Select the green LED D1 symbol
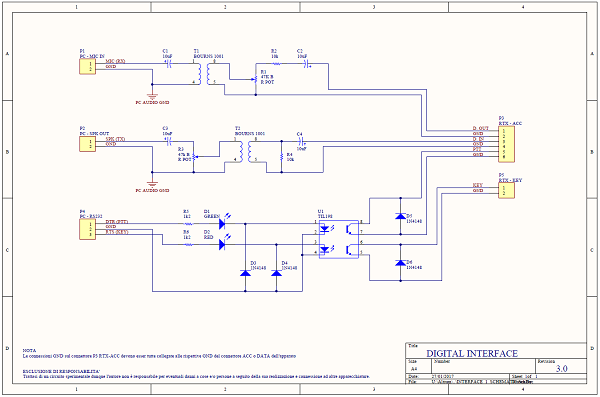Image resolution: width=600 pixels, height=397 pixels. [x=224, y=222]
